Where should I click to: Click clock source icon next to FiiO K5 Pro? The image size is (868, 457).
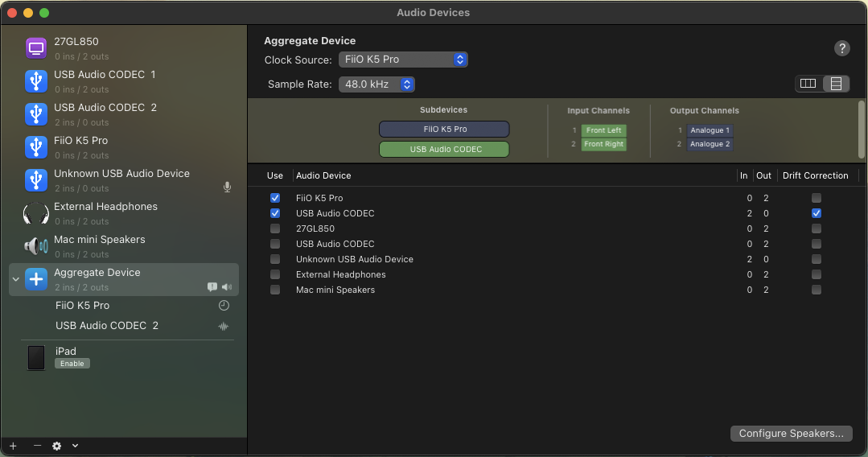pos(224,305)
